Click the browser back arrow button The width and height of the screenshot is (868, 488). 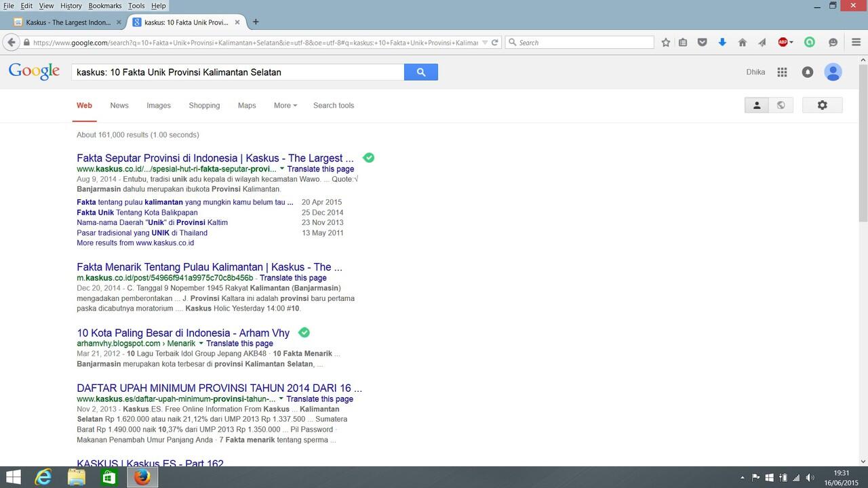pos(11,42)
